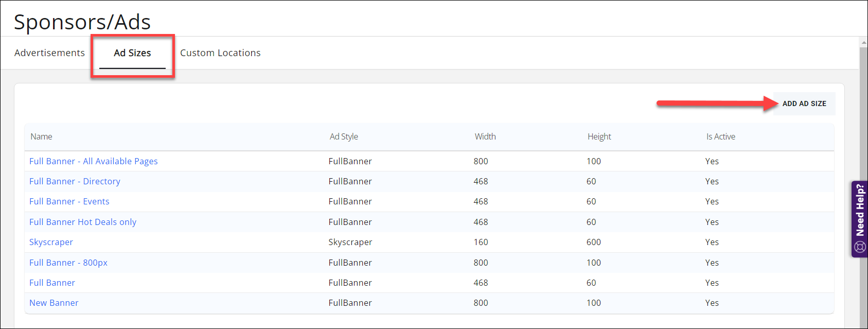The height and width of the screenshot is (329, 868).
Task: Click Yes in Full Banner Hot Deals row
Action: (712, 222)
